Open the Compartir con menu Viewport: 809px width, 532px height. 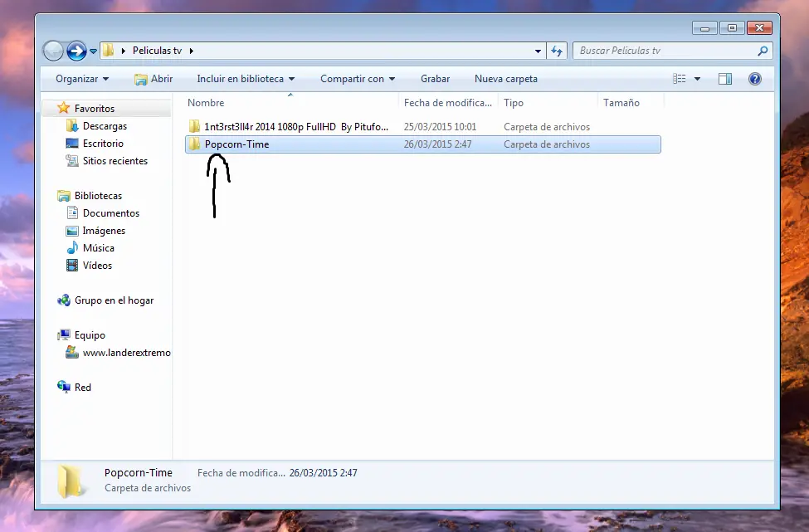coord(358,79)
